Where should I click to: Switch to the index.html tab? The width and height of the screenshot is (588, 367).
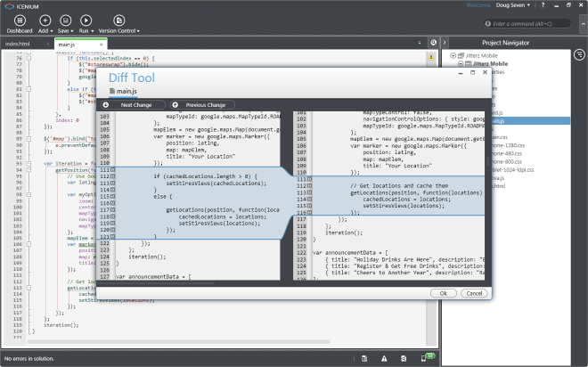point(18,43)
